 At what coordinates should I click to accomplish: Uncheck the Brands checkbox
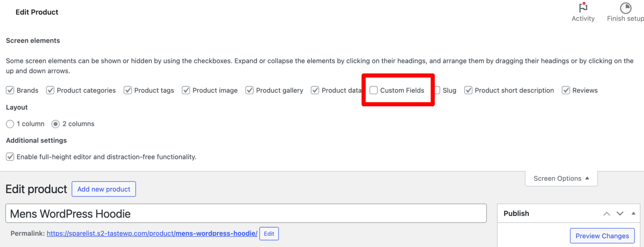(x=10, y=90)
